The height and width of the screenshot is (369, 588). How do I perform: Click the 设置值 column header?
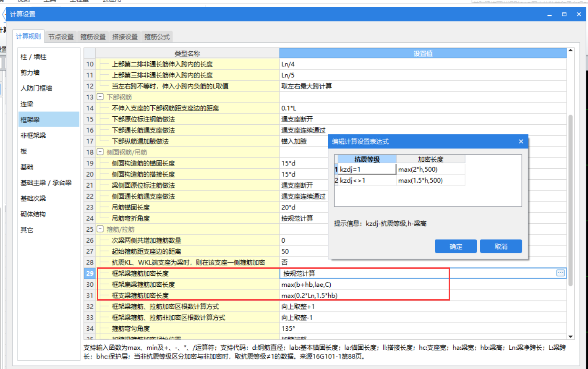tap(423, 53)
